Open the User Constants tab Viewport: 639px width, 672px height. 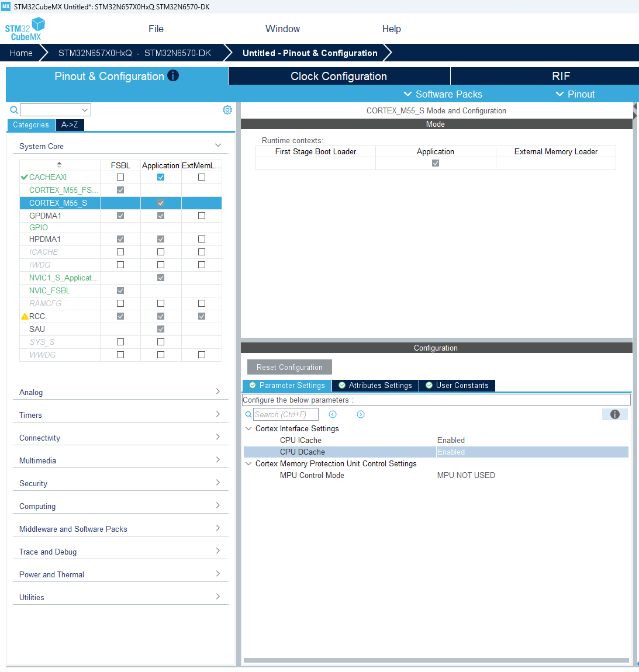point(457,385)
